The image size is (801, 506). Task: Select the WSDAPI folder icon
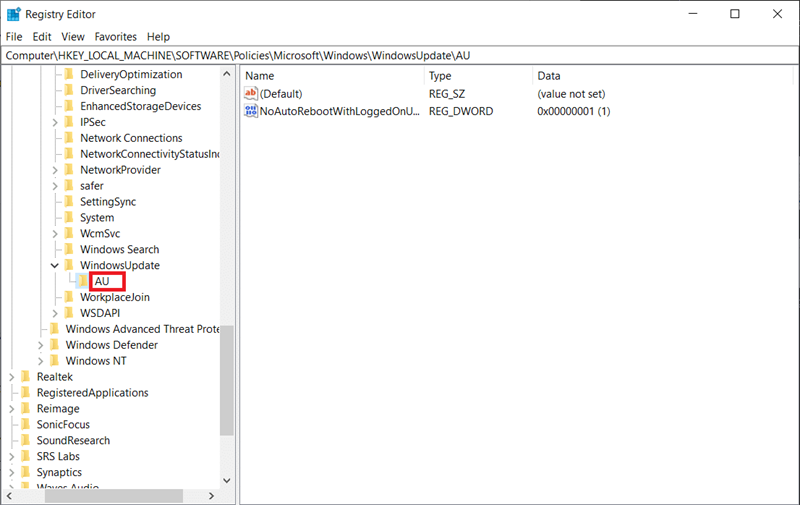click(69, 313)
